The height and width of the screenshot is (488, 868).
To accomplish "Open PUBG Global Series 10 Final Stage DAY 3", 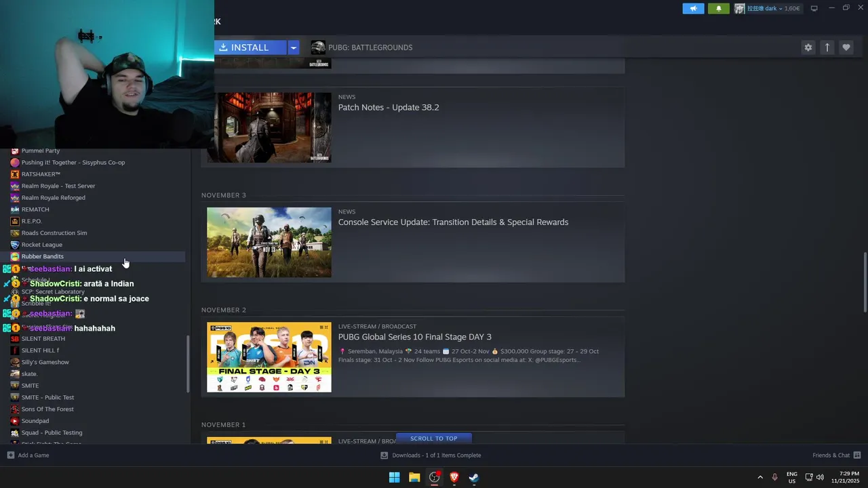I will point(415,337).
